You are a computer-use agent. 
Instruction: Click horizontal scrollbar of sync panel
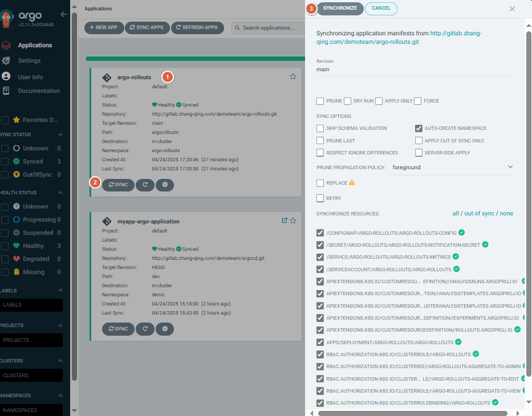click(x=413, y=413)
